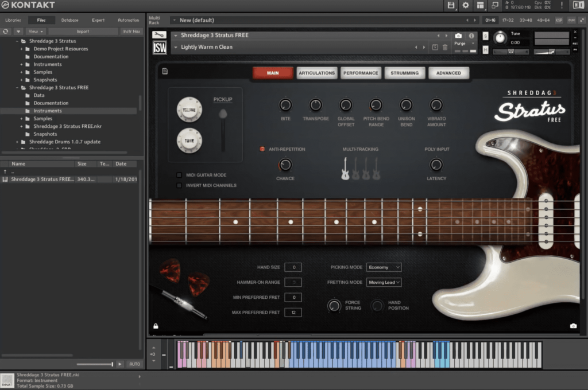Click the Volume knob

[189, 110]
